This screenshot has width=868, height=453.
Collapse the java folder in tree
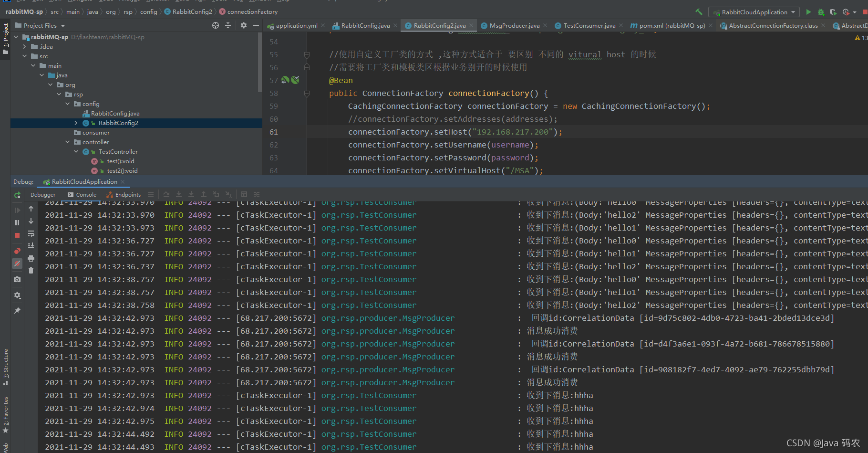pyautogui.click(x=42, y=75)
